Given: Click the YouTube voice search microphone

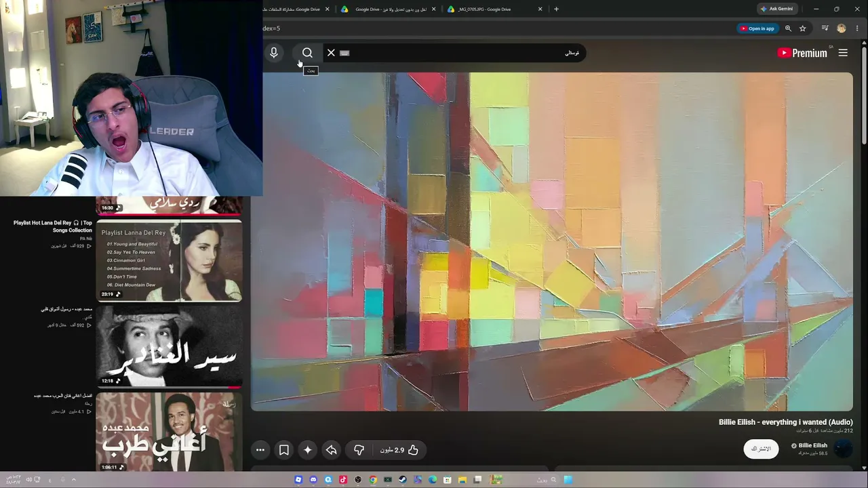Looking at the screenshot, I should 274,53.
